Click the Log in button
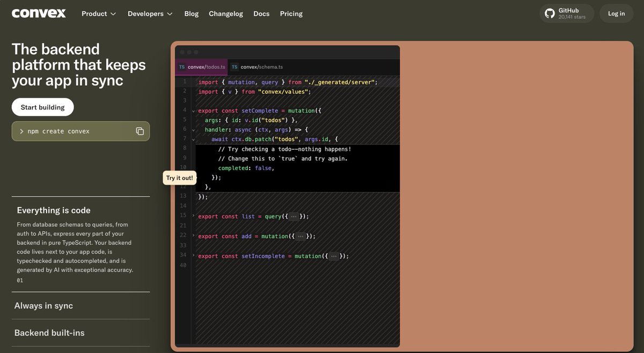 click(x=616, y=13)
